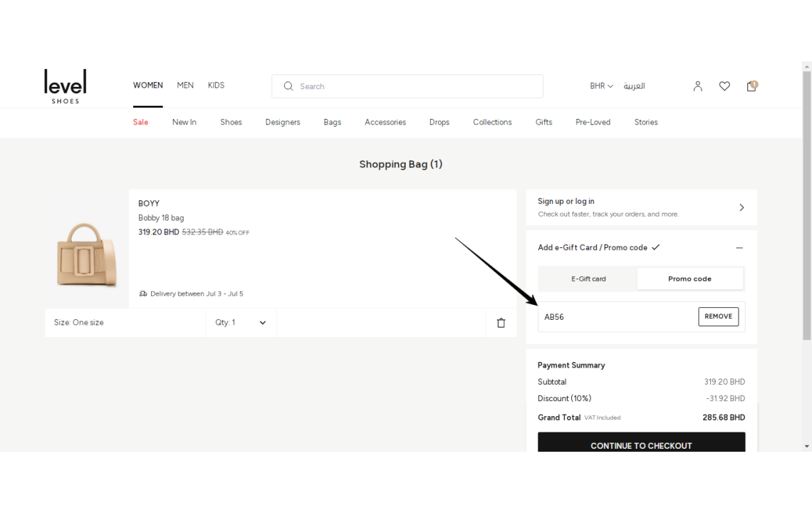Switch language to Arabic

pos(634,86)
